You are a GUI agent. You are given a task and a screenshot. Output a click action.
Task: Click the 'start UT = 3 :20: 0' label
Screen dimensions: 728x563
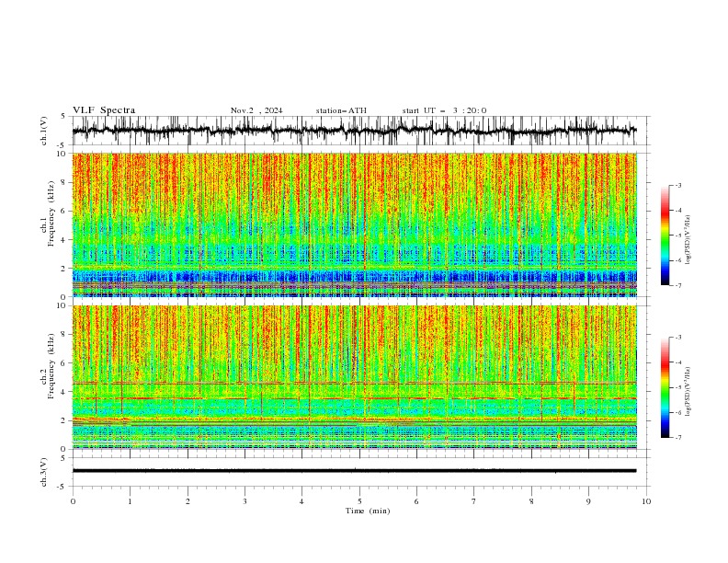click(444, 110)
